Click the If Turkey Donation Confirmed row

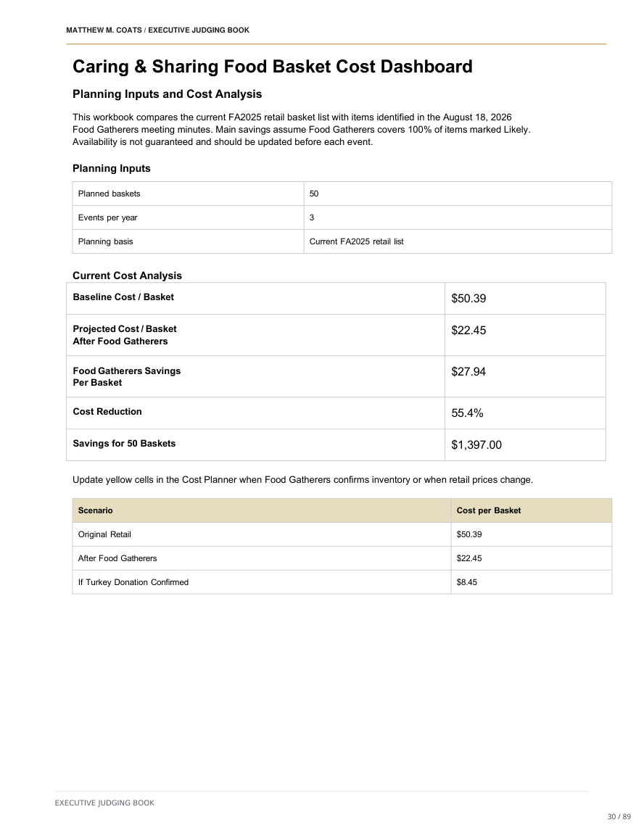click(342, 582)
